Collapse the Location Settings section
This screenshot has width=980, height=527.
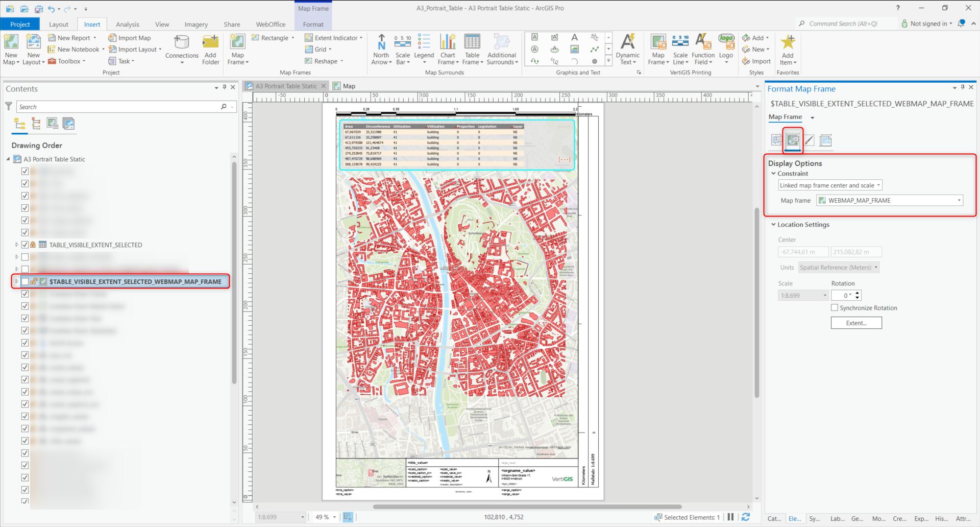pyautogui.click(x=773, y=224)
